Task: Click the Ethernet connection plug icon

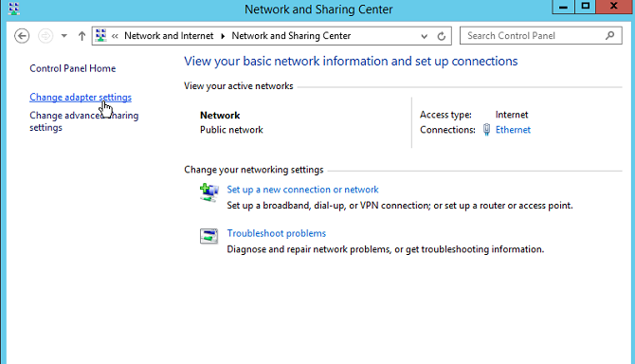Action: tap(486, 130)
